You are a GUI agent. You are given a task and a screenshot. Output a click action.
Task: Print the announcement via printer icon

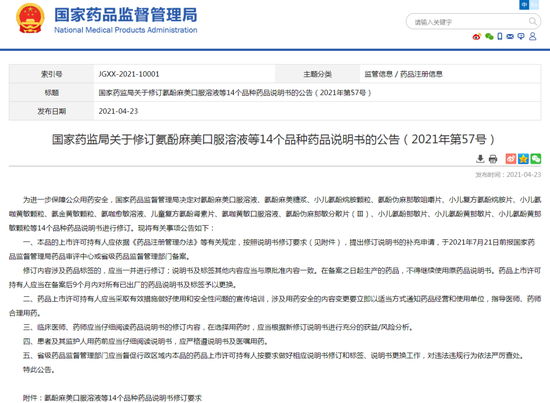click(x=493, y=159)
